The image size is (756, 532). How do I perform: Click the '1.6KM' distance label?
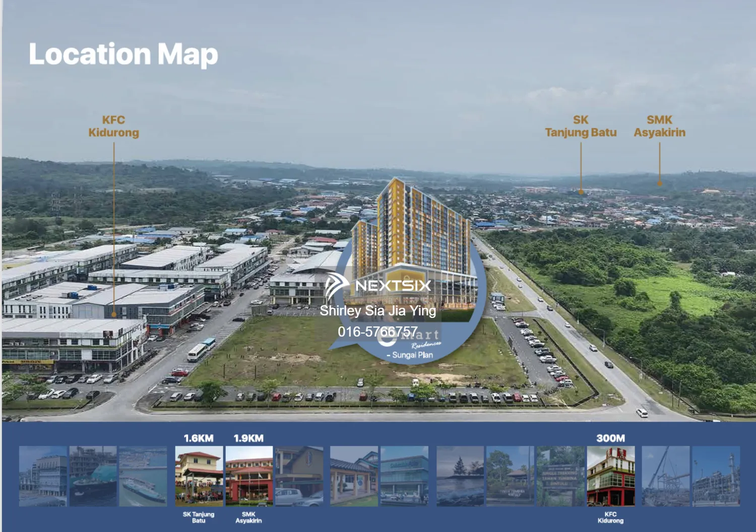coord(199,439)
